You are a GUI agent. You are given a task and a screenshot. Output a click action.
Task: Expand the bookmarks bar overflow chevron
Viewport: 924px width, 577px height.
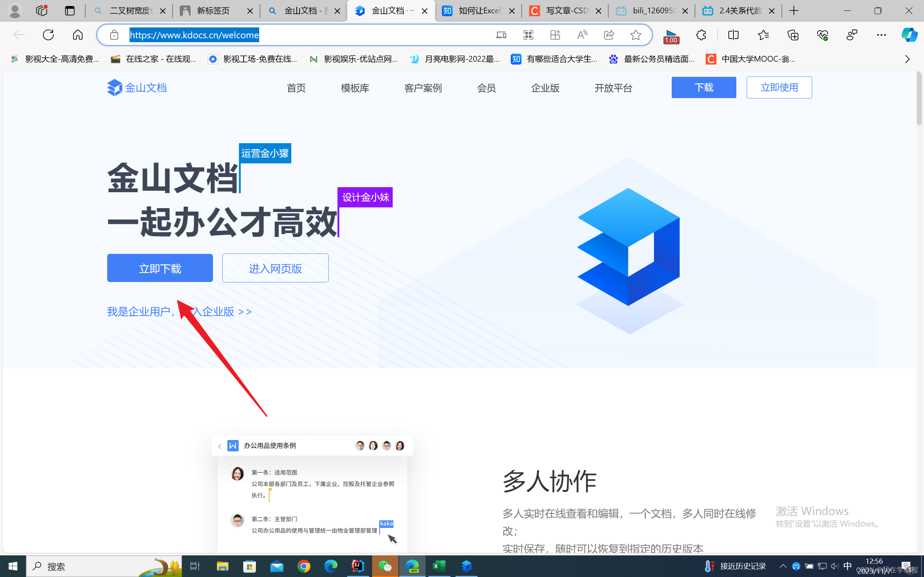[x=907, y=59]
